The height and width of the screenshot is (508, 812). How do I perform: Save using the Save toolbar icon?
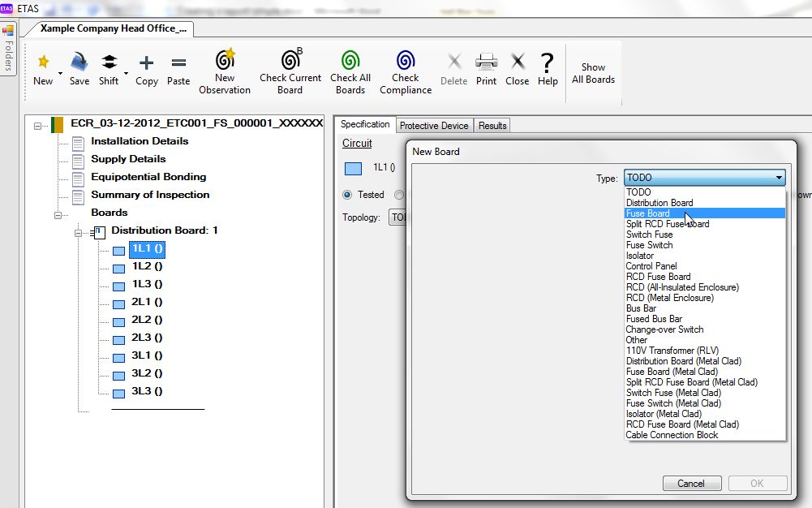pos(79,62)
